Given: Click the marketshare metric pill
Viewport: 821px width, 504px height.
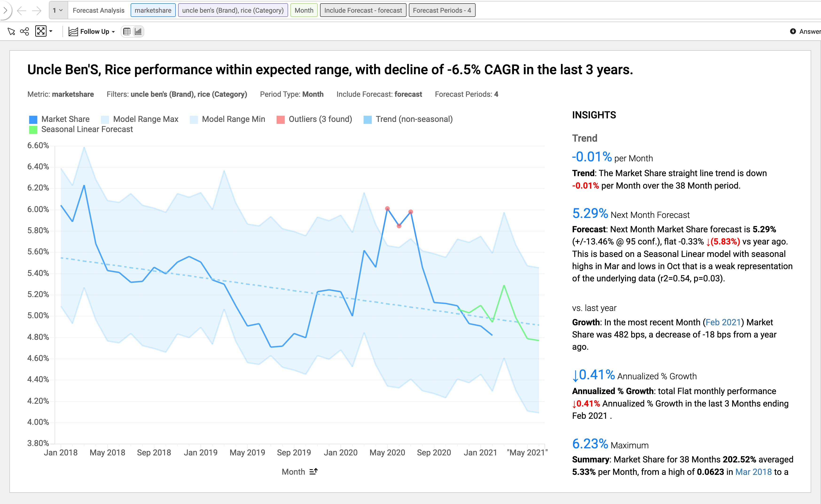Looking at the screenshot, I should tap(153, 10).
